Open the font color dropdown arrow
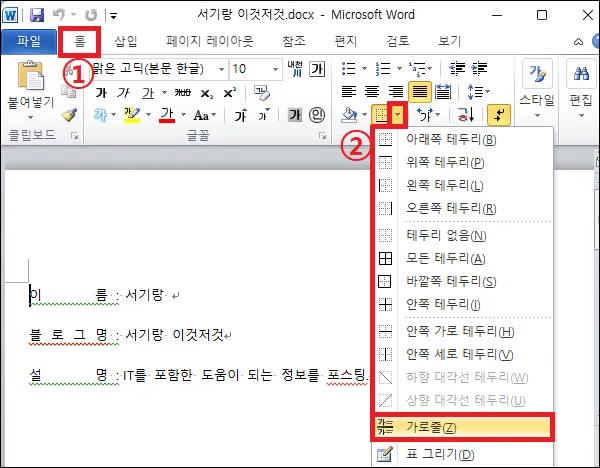 click(x=183, y=115)
